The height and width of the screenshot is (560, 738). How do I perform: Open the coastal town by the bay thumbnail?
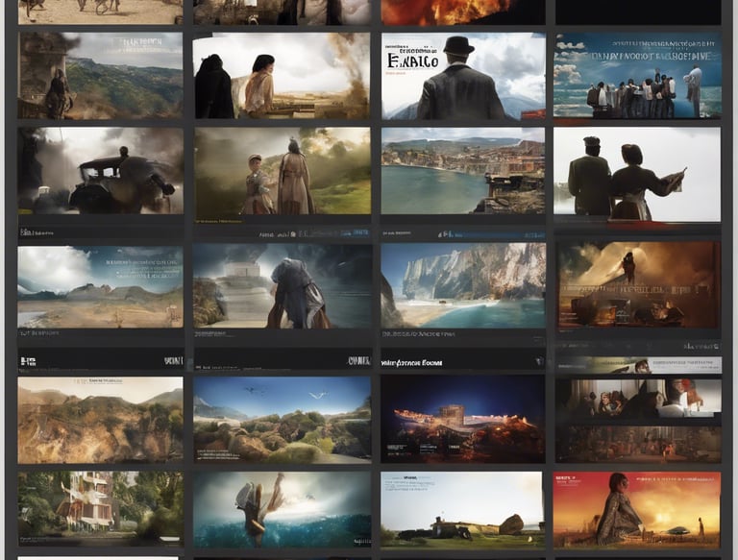pos(463,171)
